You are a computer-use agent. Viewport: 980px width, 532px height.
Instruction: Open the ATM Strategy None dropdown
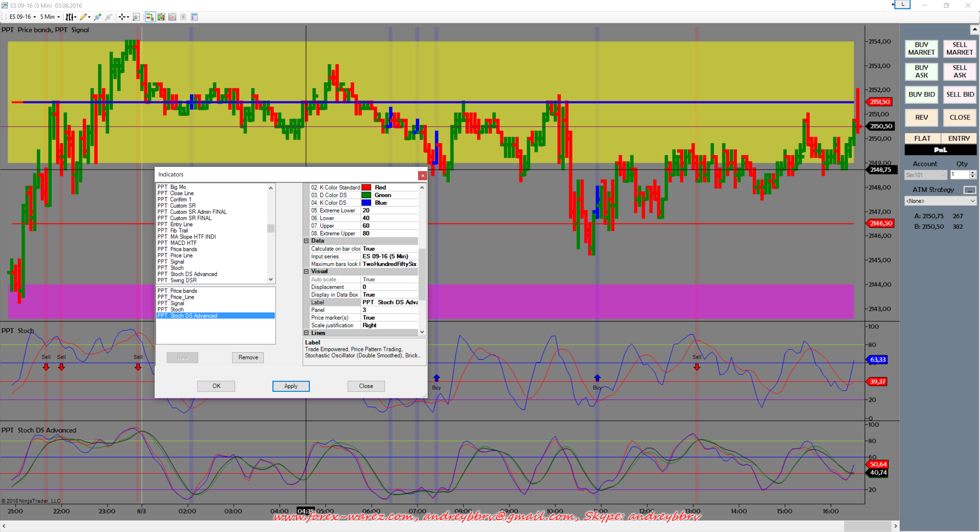940,201
